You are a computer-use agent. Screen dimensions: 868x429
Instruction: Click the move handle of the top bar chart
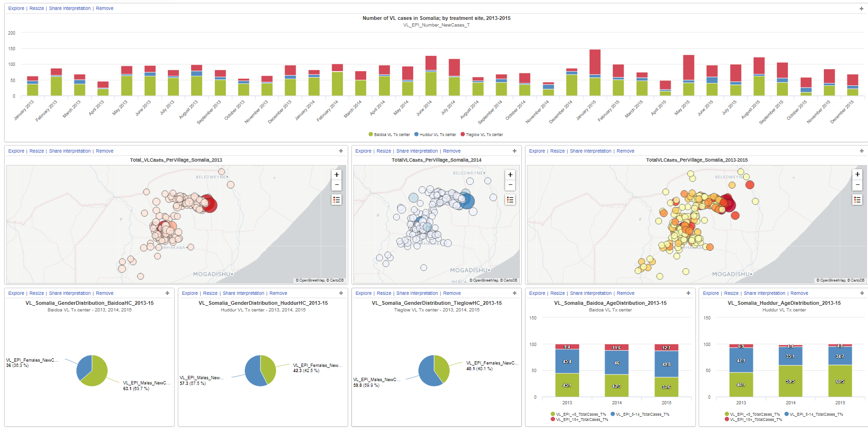click(x=861, y=9)
